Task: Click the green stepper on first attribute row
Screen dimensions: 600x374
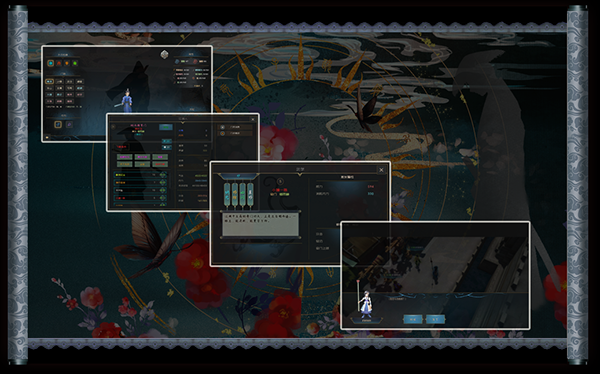Action: click(163, 175)
